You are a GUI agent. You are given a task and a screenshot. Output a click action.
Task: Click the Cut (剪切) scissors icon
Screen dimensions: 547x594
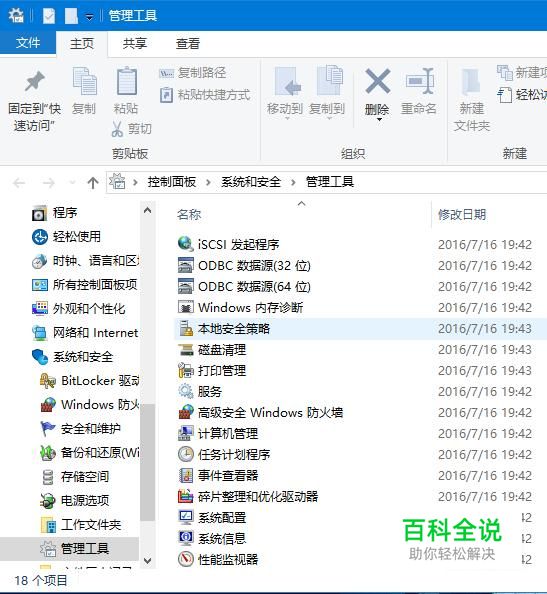coord(117,129)
